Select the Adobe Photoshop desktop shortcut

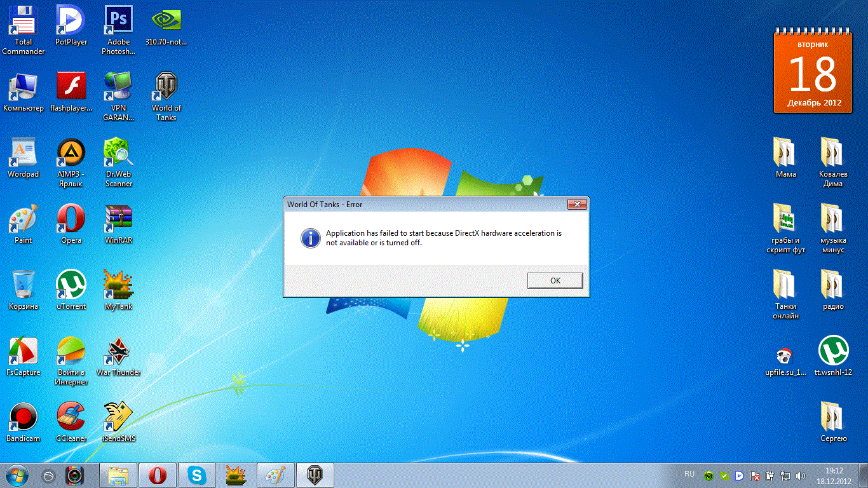[119, 30]
